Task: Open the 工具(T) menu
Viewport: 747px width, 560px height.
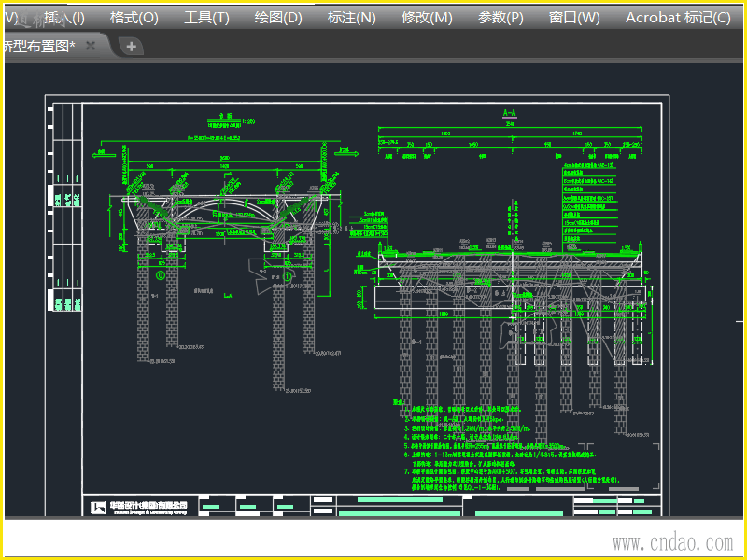Action: pos(206,18)
